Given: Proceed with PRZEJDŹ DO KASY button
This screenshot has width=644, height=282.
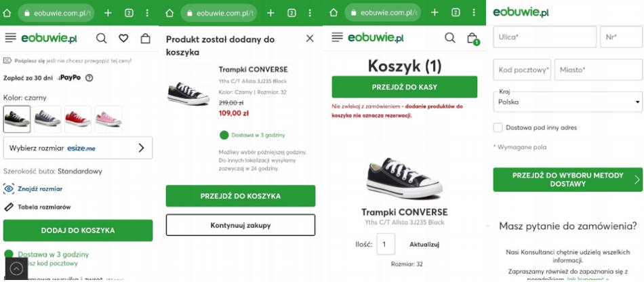Looking at the screenshot, I should click(x=404, y=87).
